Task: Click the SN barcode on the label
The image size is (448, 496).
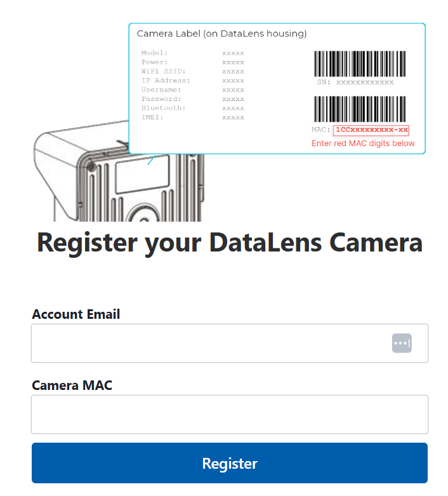Action: point(360,64)
